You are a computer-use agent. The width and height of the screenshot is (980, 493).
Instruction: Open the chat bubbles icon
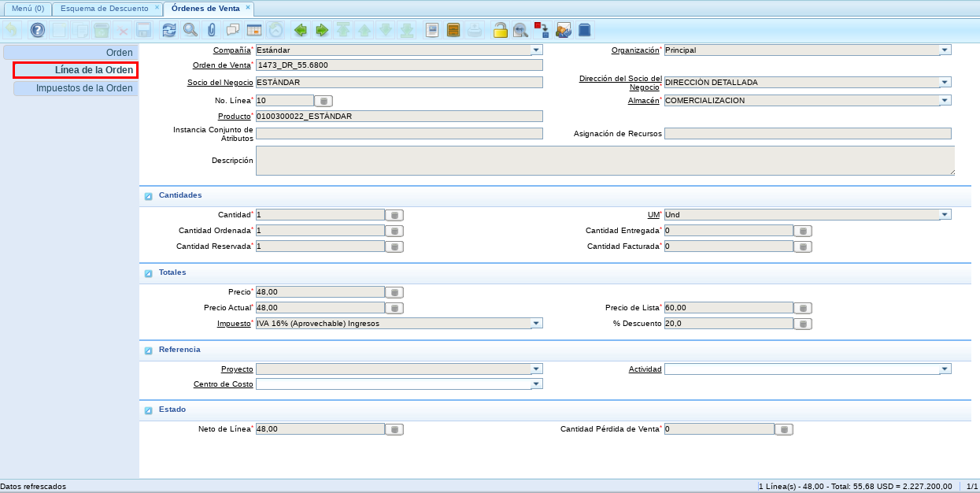click(233, 31)
